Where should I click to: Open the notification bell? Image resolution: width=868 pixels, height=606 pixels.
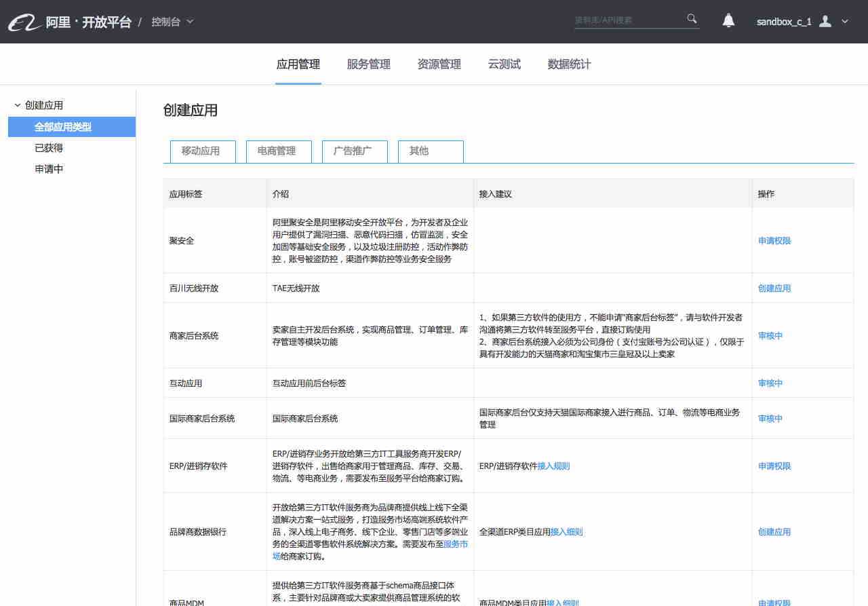pos(728,21)
